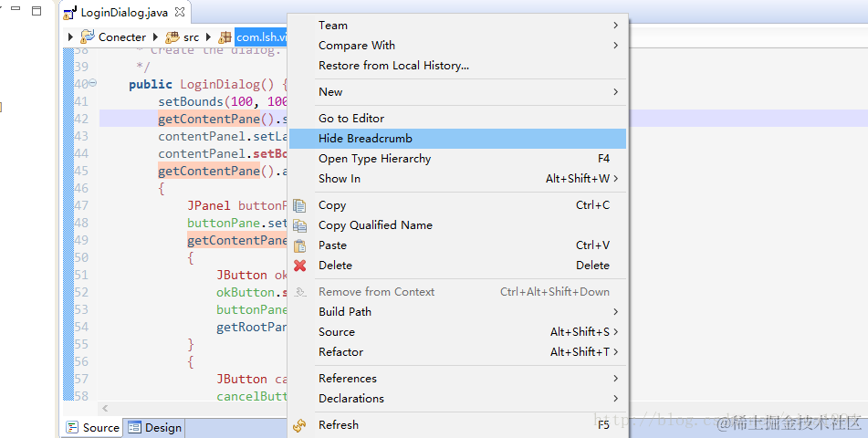Open the References submenu
Image resolution: width=868 pixels, height=438 pixels.
click(458, 378)
